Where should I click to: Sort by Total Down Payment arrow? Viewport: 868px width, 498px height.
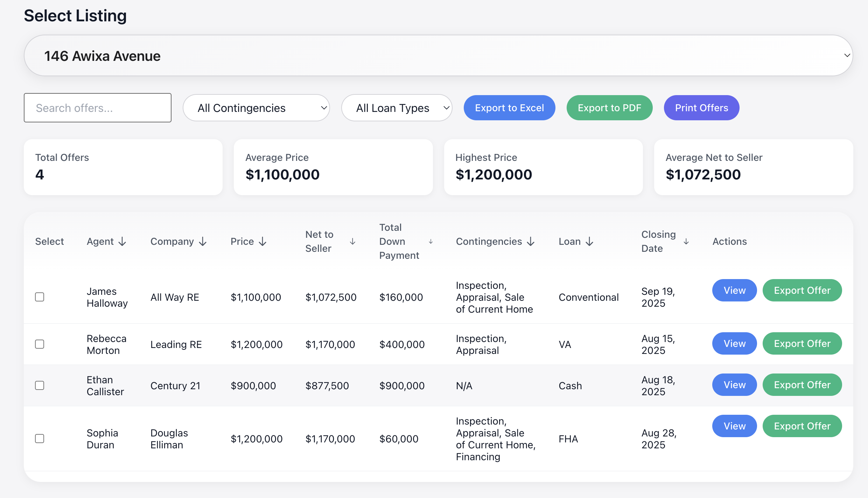pyautogui.click(x=431, y=242)
